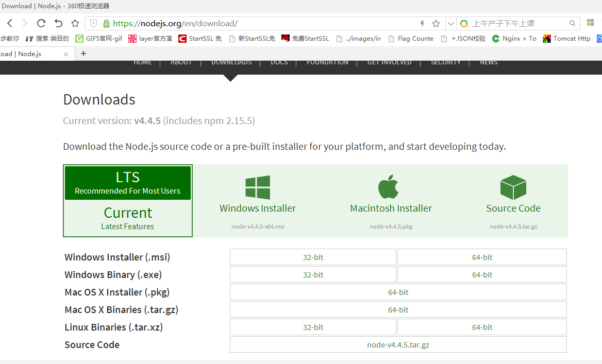Click the nodejs.org URL address field

click(265, 23)
